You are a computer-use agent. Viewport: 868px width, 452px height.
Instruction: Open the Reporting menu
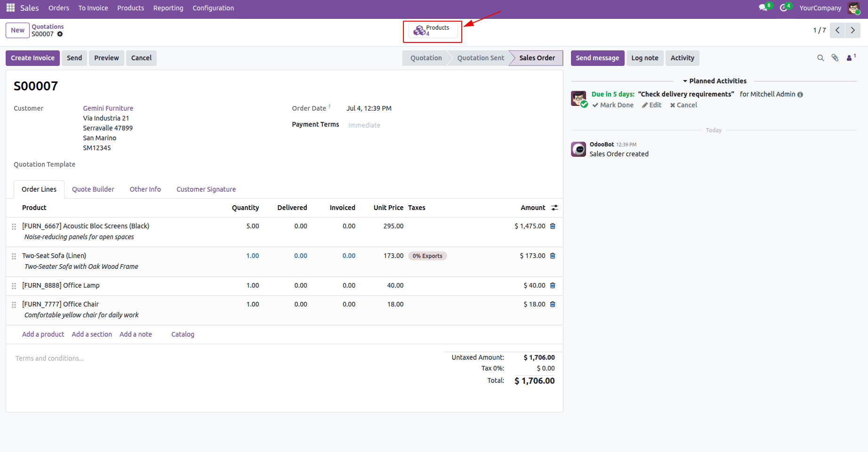168,8
